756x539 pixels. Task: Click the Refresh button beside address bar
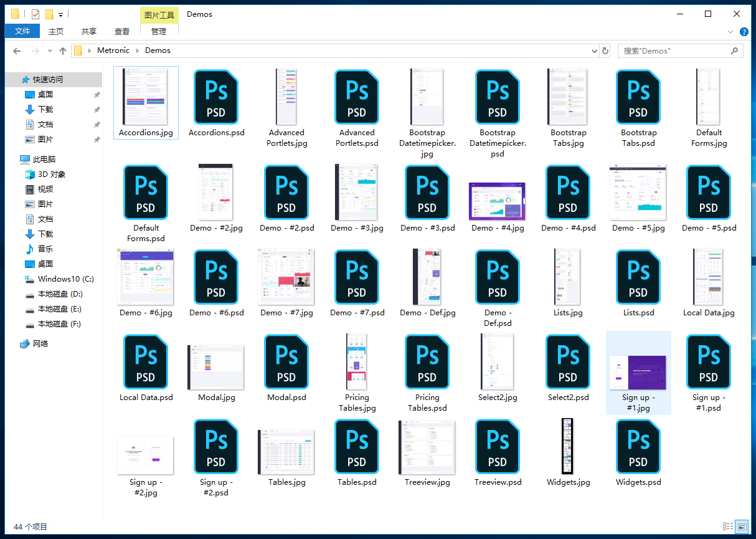point(605,51)
